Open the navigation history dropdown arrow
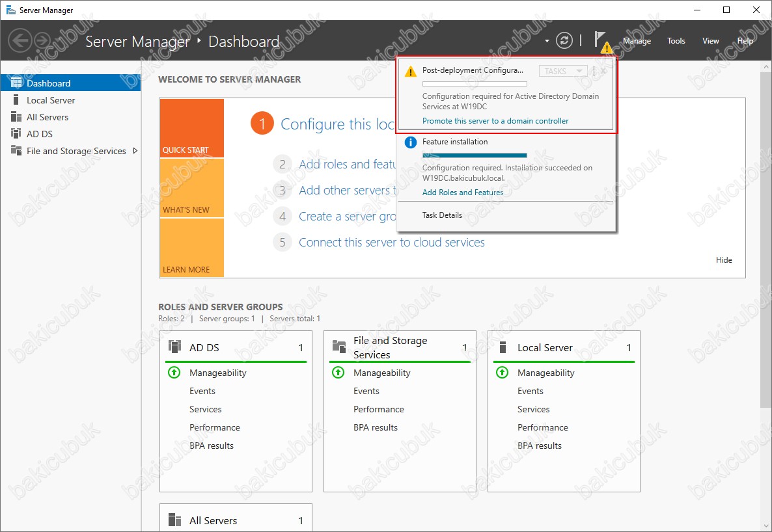This screenshot has width=772, height=532. pyautogui.click(x=547, y=41)
